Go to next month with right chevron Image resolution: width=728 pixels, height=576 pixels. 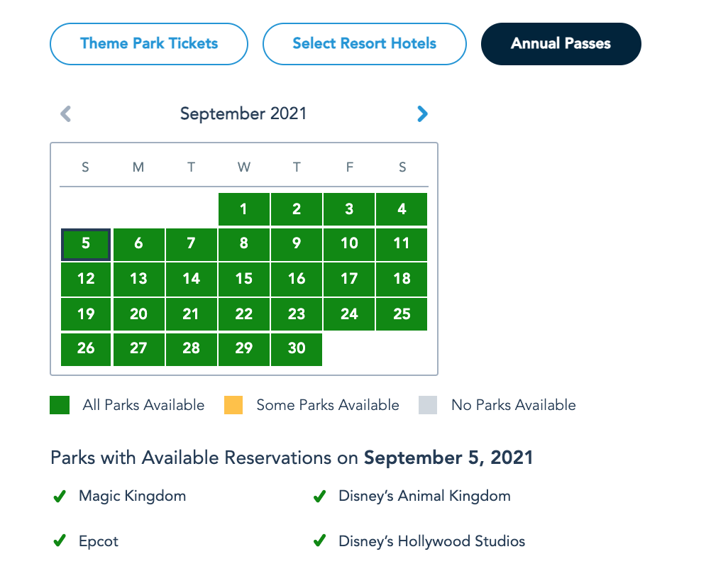pyautogui.click(x=422, y=113)
